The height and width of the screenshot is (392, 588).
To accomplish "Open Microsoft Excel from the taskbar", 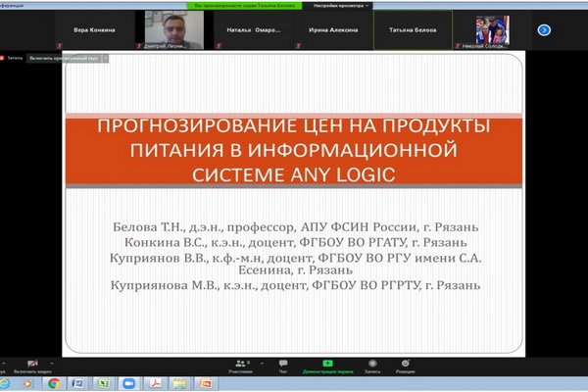I will tap(103, 383).
